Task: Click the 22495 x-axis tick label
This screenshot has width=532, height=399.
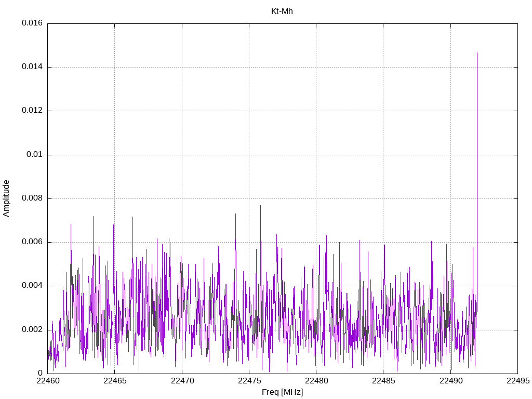Action: (517, 381)
